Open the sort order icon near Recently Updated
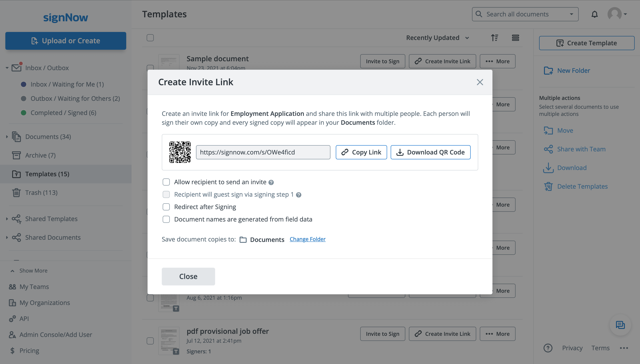The height and width of the screenshot is (364, 640). (x=495, y=38)
